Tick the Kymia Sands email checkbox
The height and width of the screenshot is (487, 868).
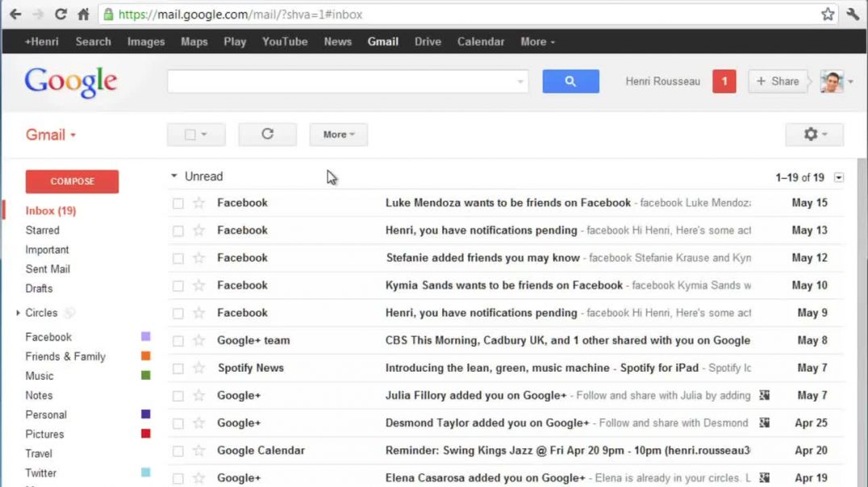coord(177,286)
